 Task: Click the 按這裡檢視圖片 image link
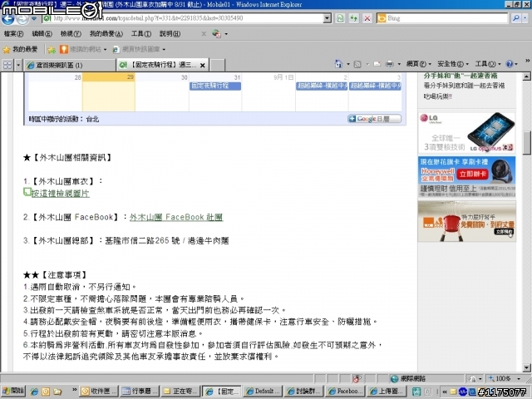(x=59, y=193)
